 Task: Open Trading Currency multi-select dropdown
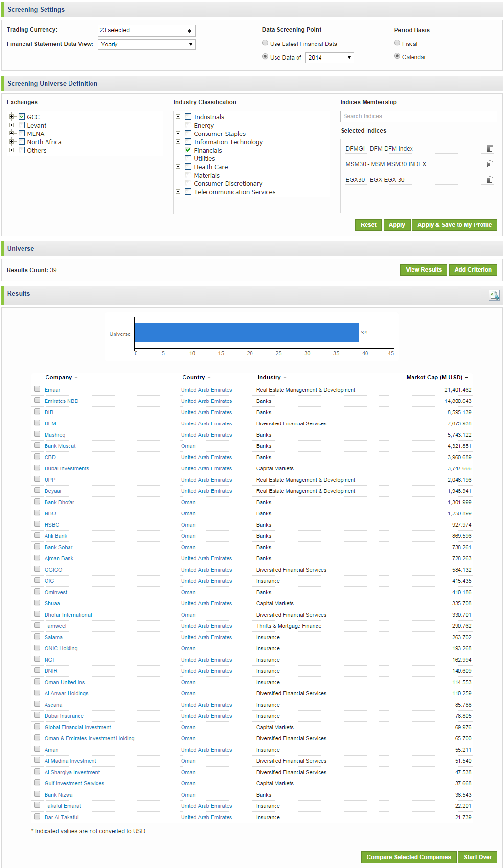[x=146, y=30]
